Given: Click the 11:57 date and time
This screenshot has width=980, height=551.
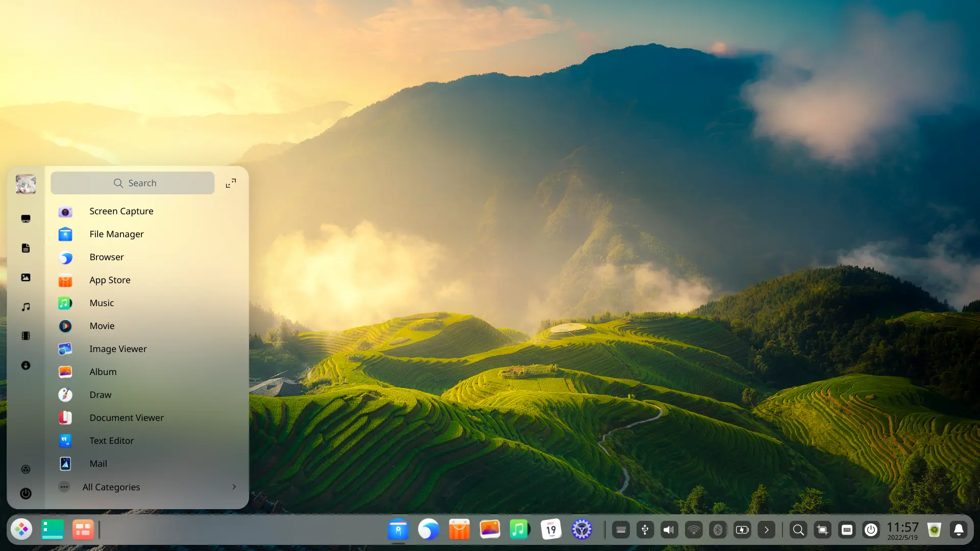Looking at the screenshot, I should tap(902, 530).
